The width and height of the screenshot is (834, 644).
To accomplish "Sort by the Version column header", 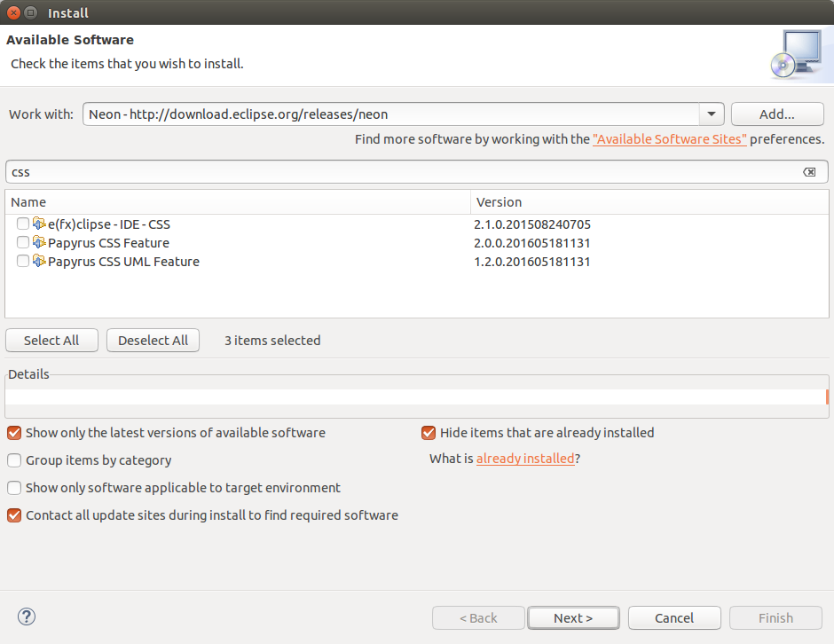I will tap(649, 202).
